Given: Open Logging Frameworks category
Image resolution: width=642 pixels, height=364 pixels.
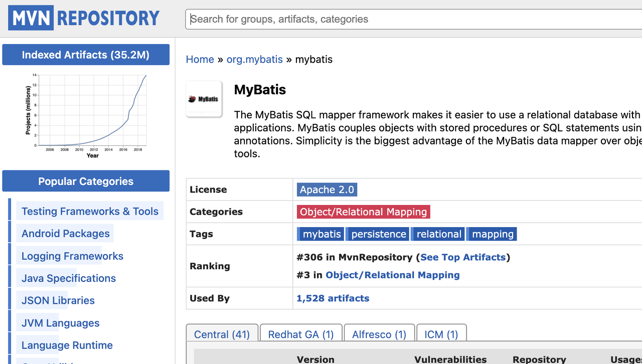Looking at the screenshot, I should tap(72, 256).
